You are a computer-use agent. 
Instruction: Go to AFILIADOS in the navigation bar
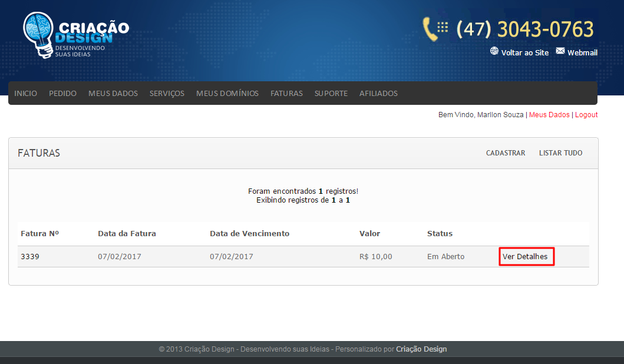(x=378, y=93)
